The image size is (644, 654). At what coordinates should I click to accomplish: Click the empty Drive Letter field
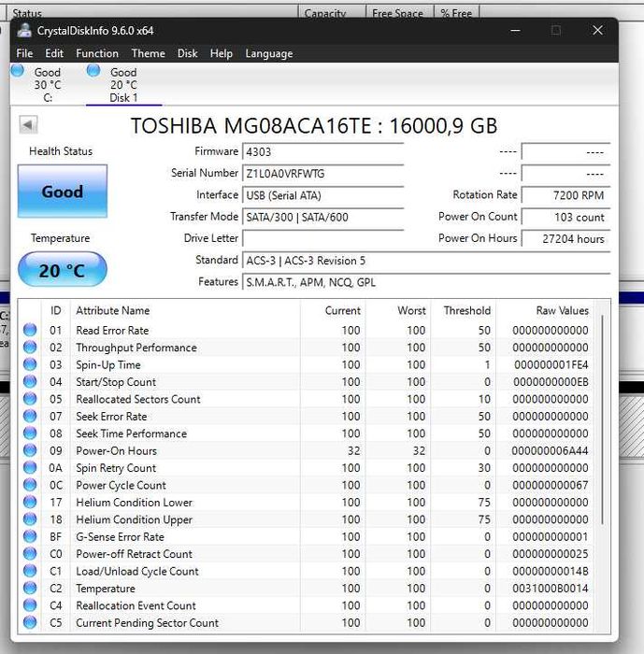tap(322, 238)
